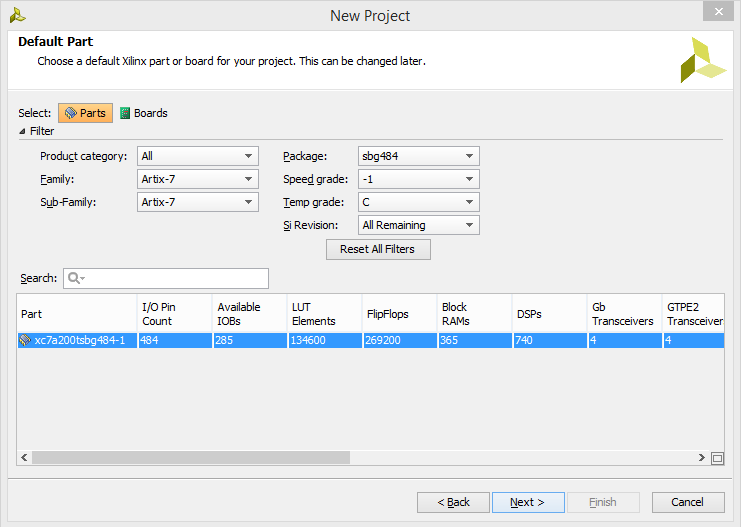Close the New Project dialog

718,11
